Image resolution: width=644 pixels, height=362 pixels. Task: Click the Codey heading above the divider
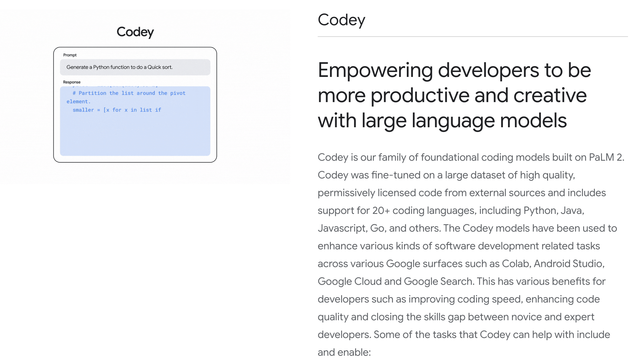(341, 20)
